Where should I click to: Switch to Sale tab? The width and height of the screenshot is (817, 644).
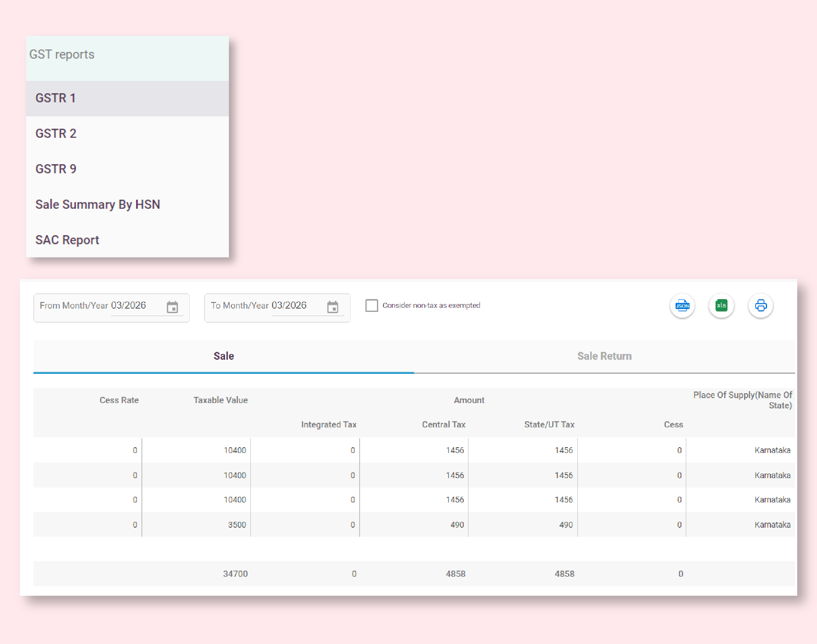point(224,356)
